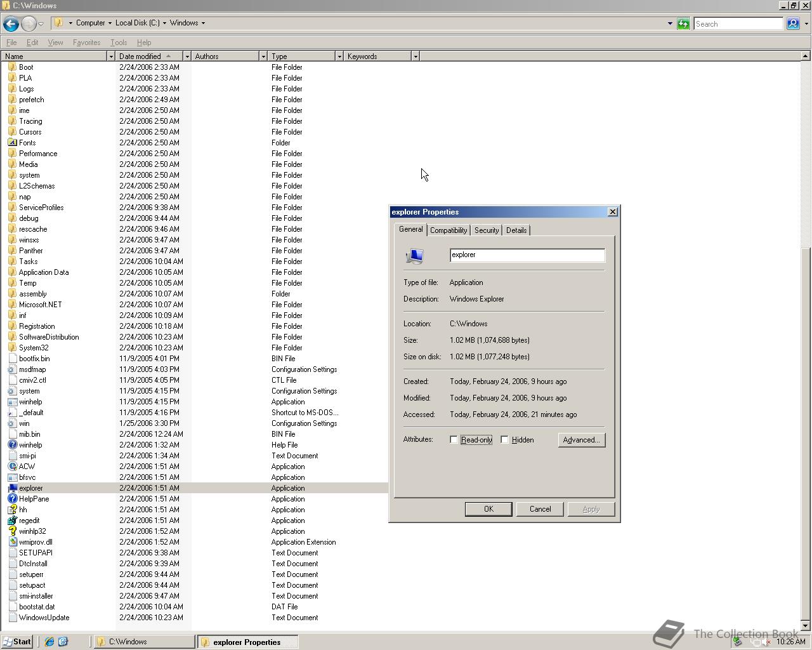Select the msdfmap configuration settings icon
The image size is (812, 650).
[12, 369]
